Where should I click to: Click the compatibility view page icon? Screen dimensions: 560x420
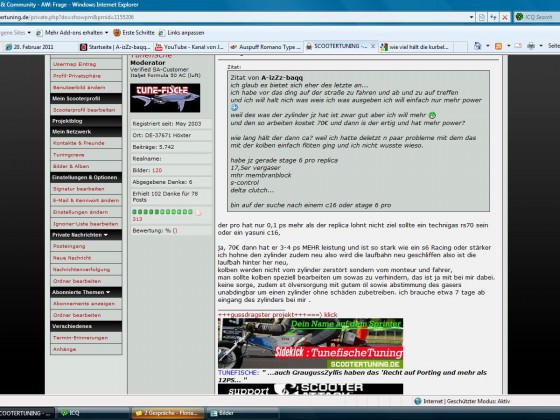click(482, 17)
